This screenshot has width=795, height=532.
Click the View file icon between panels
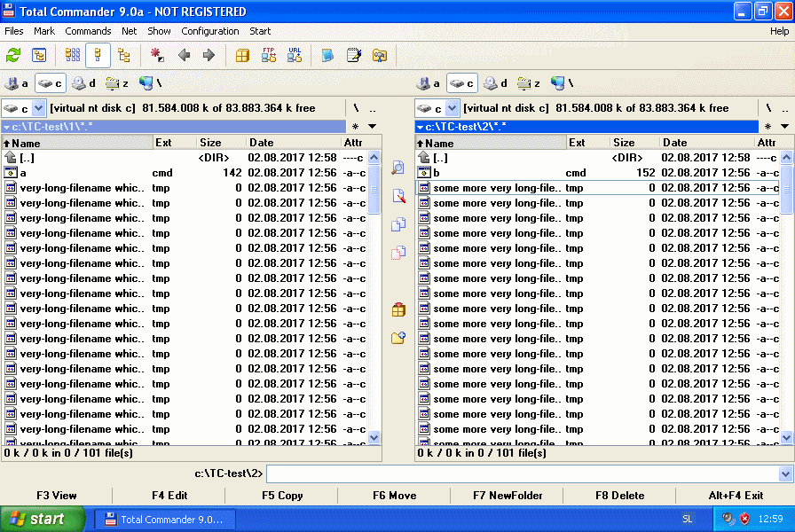coord(398,168)
